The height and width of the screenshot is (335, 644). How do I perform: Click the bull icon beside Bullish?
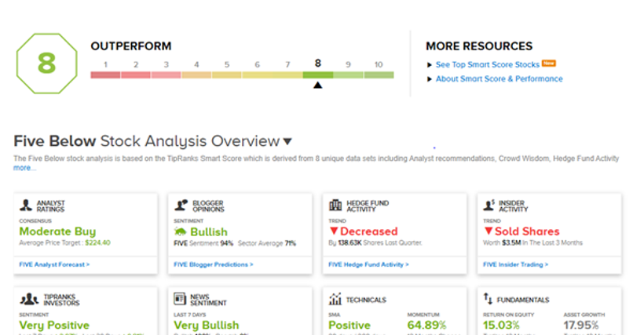coord(181,231)
